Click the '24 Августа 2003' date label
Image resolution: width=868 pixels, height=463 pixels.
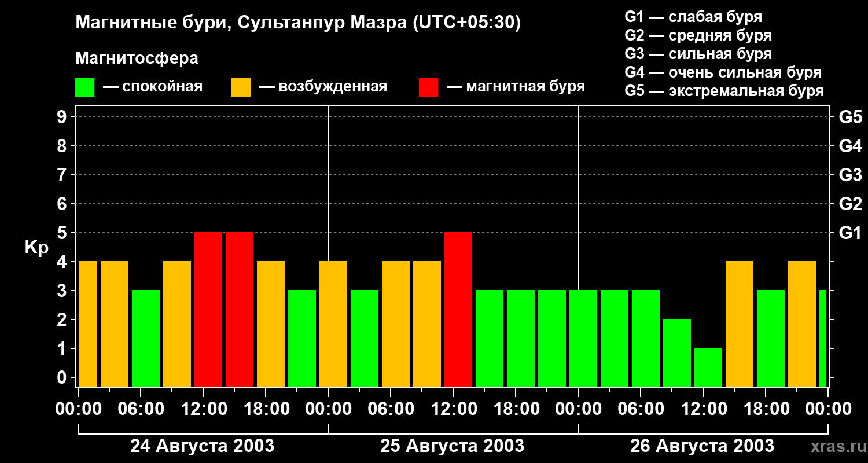click(203, 446)
